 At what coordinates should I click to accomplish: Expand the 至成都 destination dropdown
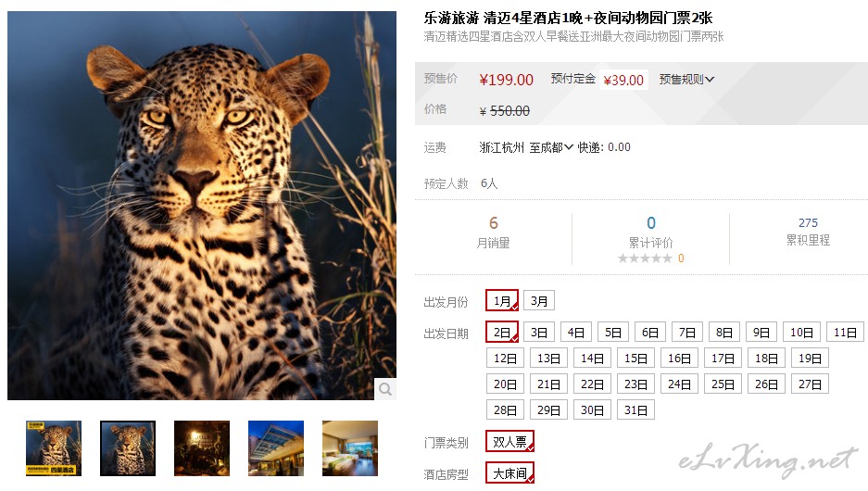point(551,147)
